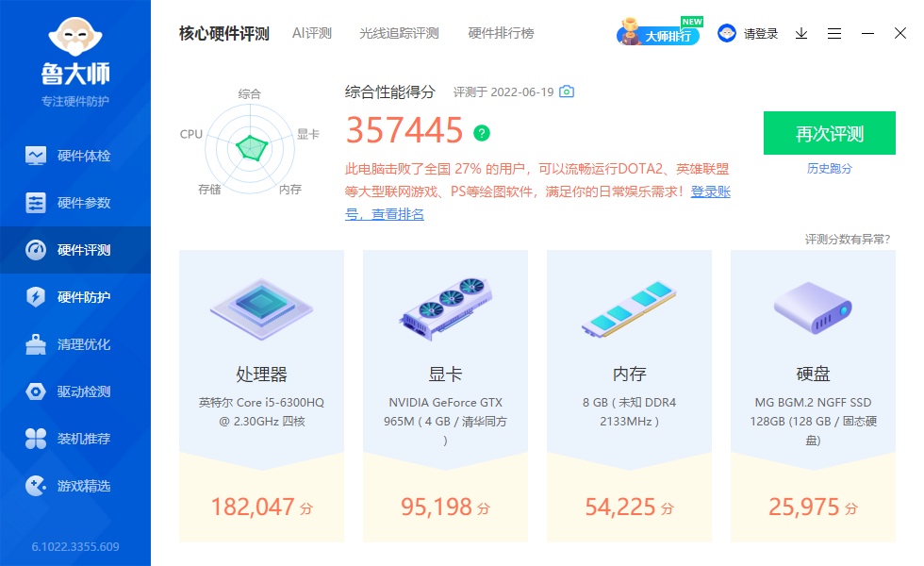924x566 pixels.
Task: Click the MG BGM.2 NGFF SSD text
Action: 813,421
